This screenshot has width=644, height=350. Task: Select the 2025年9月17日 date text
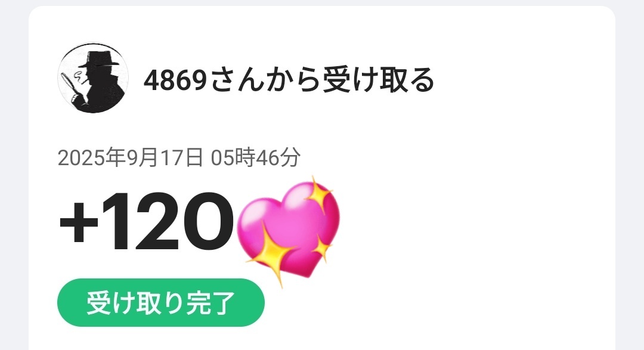[131, 157]
